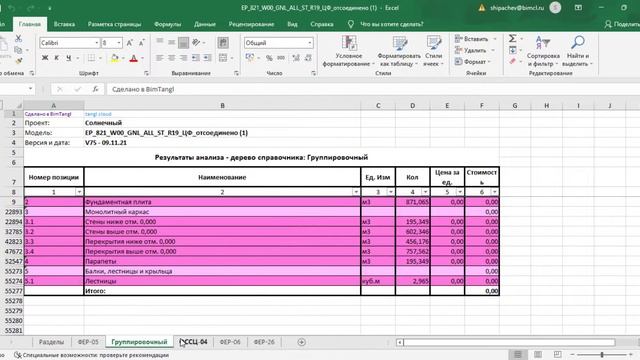This screenshot has height=360, width=640.
Task: Open the Формулы ribbon tab
Action: coord(167,24)
